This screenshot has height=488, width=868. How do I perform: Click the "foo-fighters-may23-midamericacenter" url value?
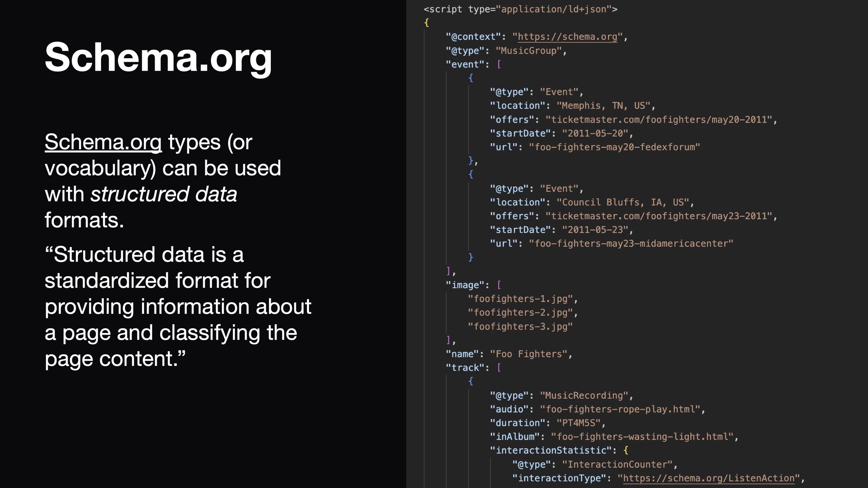[631, 244]
